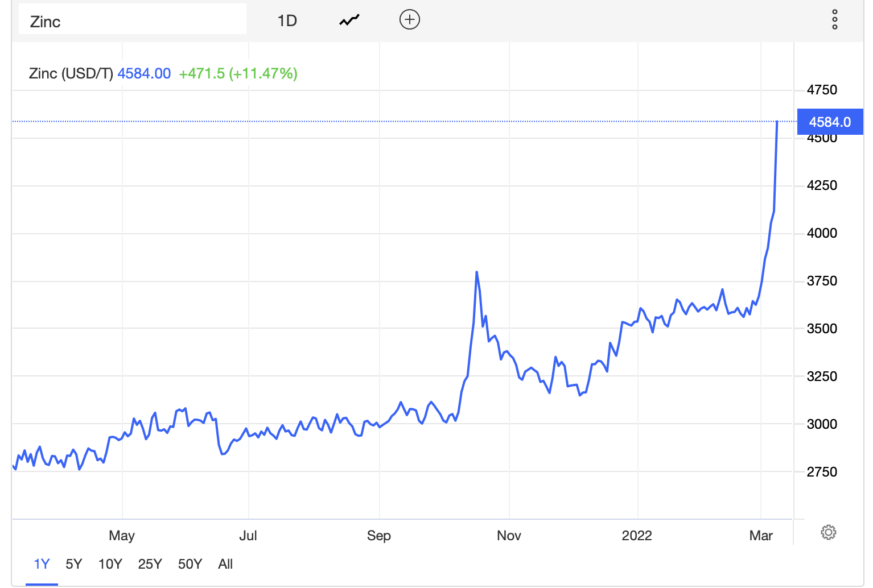The image size is (873, 588).
Task: Click the 2022 date axis label
Action: click(637, 536)
